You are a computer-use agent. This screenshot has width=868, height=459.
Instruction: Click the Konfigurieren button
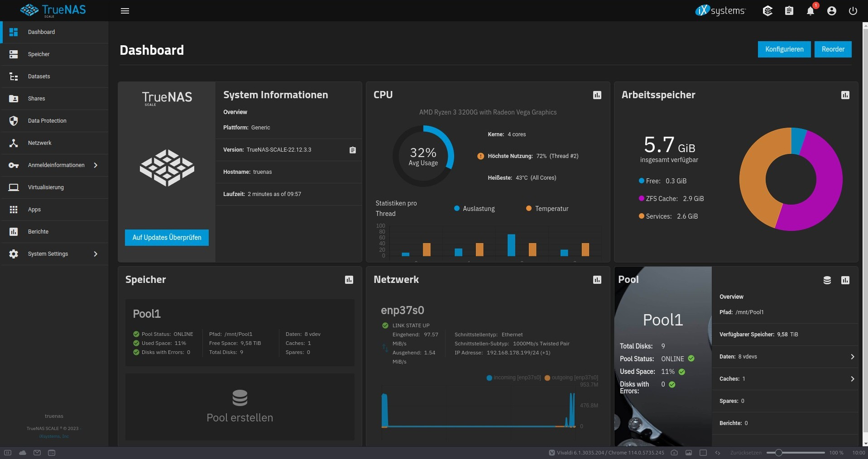point(784,49)
